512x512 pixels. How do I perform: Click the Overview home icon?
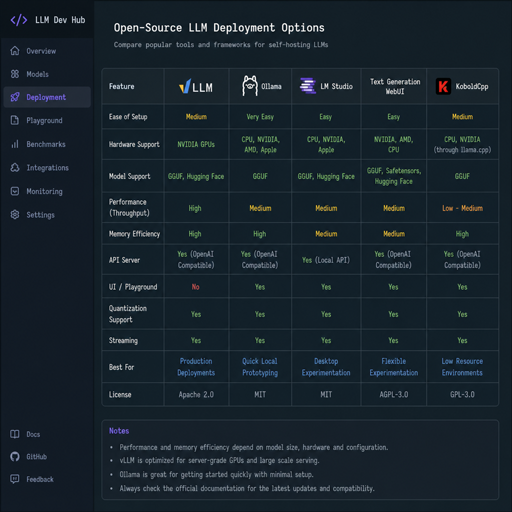click(x=15, y=51)
